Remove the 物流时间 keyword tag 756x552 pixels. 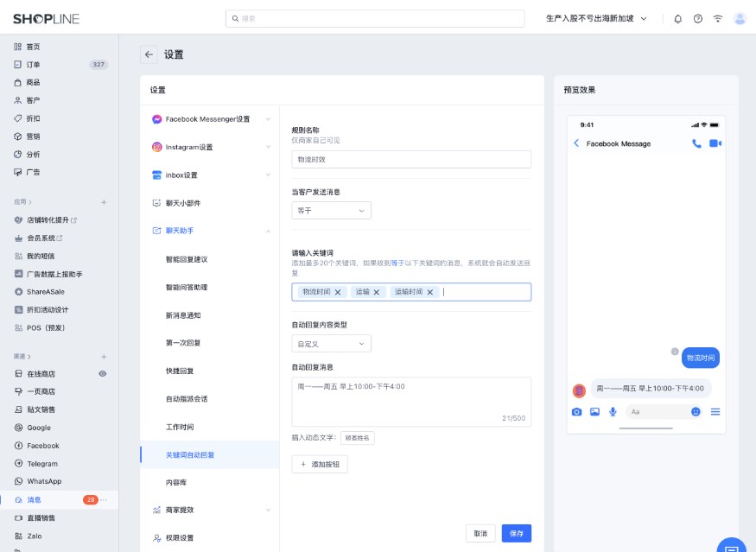pos(338,292)
